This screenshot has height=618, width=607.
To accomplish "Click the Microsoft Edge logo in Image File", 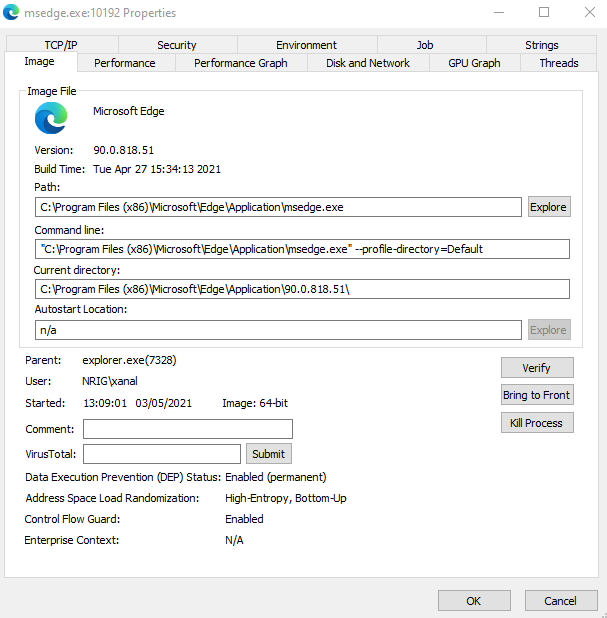I will pos(51,118).
